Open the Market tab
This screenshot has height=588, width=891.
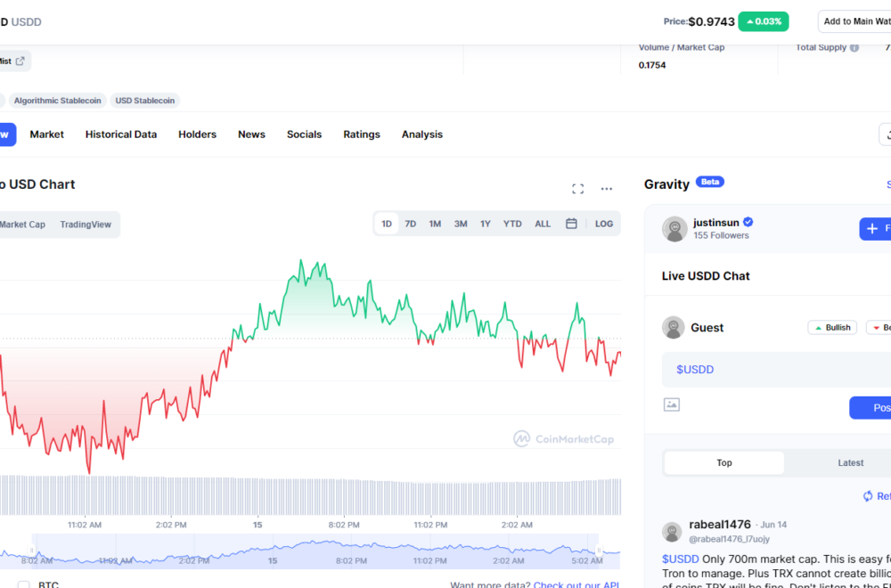[x=46, y=135]
